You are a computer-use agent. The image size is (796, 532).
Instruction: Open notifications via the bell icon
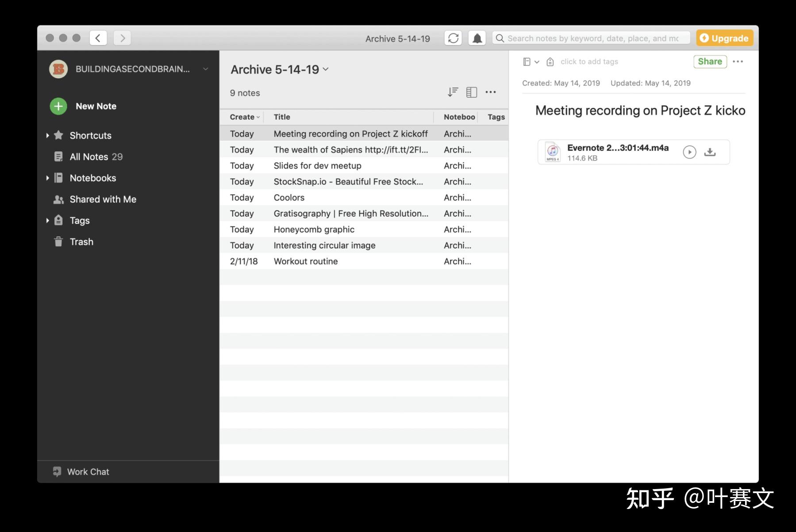(x=477, y=38)
